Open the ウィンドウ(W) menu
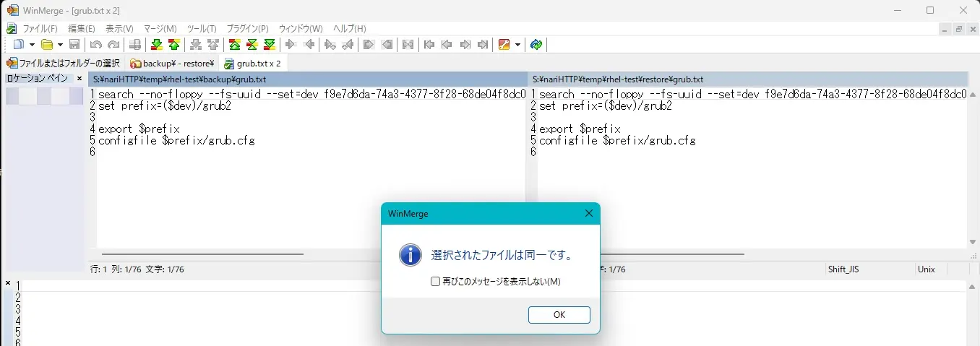The width and height of the screenshot is (980, 346). (x=300, y=29)
